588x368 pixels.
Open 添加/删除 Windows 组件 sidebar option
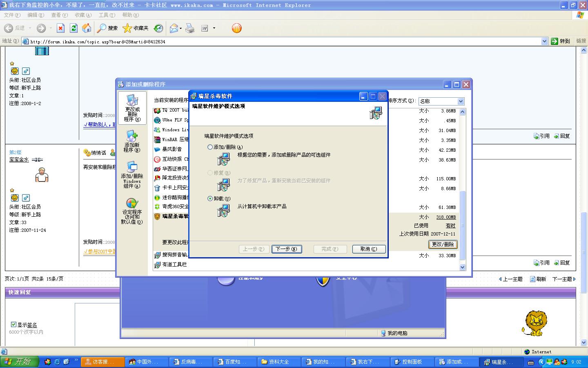[132, 175]
